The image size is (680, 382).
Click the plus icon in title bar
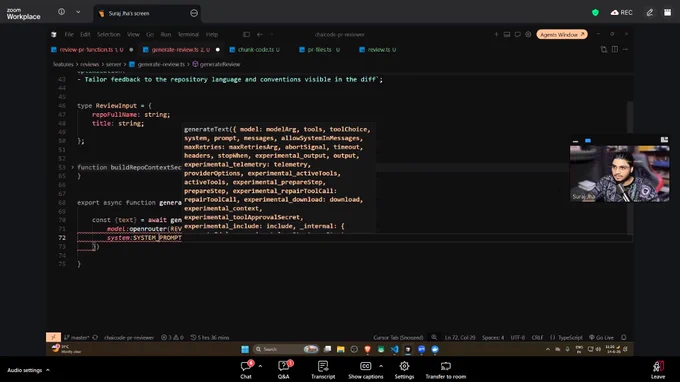(496, 34)
